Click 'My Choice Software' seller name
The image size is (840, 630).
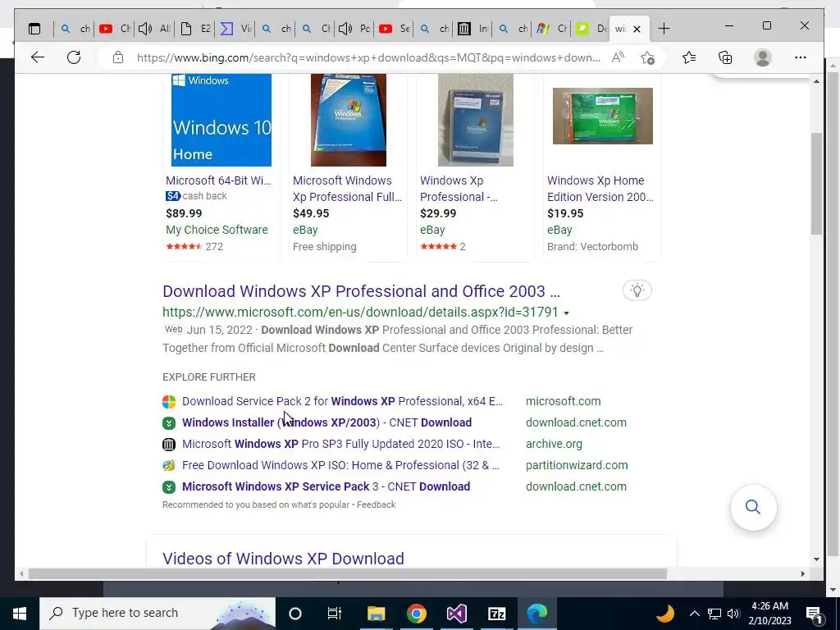217,230
